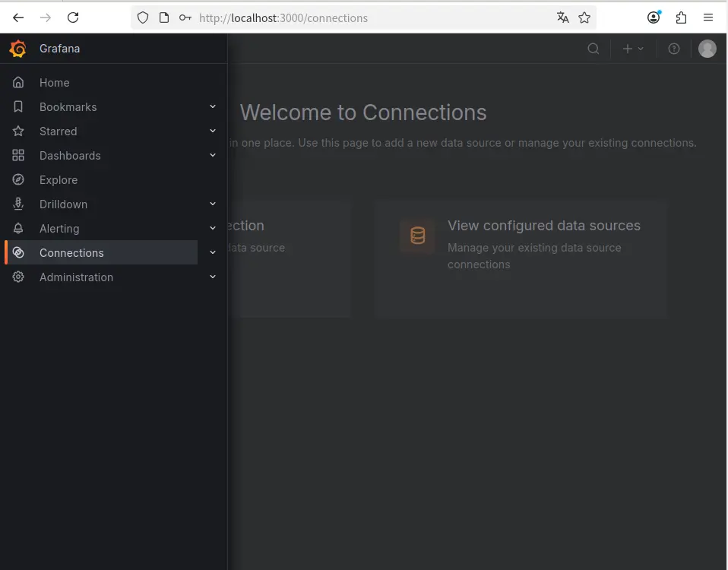Click the data sources database icon
728x570 pixels.
tap(417, 236)
